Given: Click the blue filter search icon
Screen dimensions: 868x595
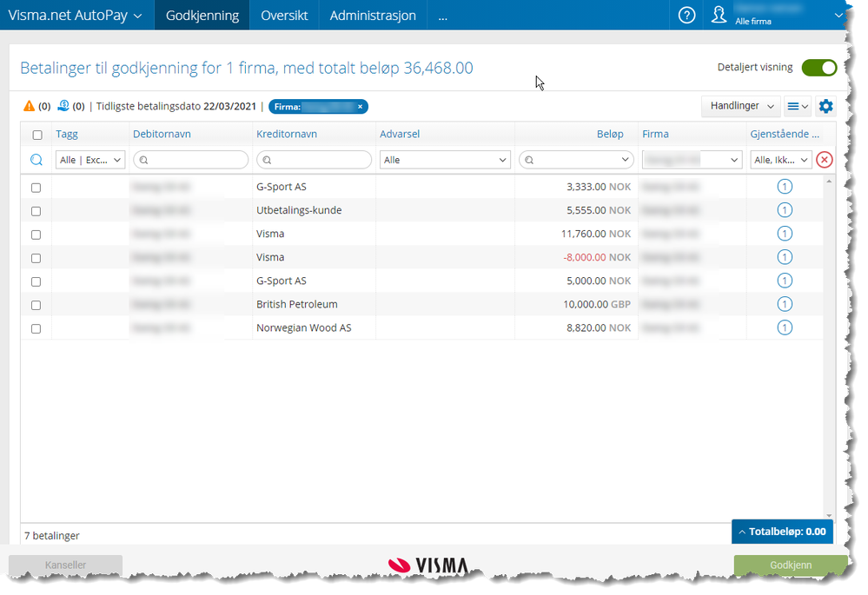Looking at the screenshot, I should coord(36,160).
